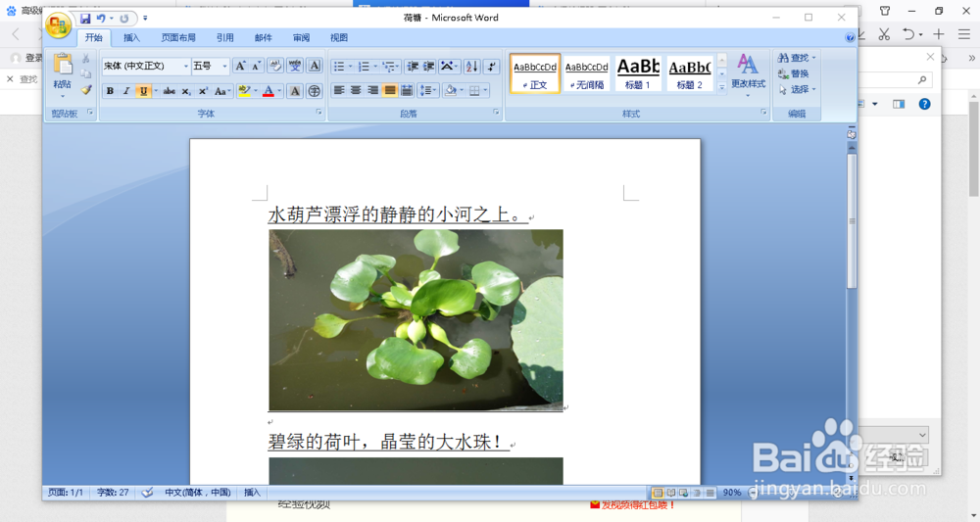
Task: Open borders dropdown
Action: (x=485, y=91)
